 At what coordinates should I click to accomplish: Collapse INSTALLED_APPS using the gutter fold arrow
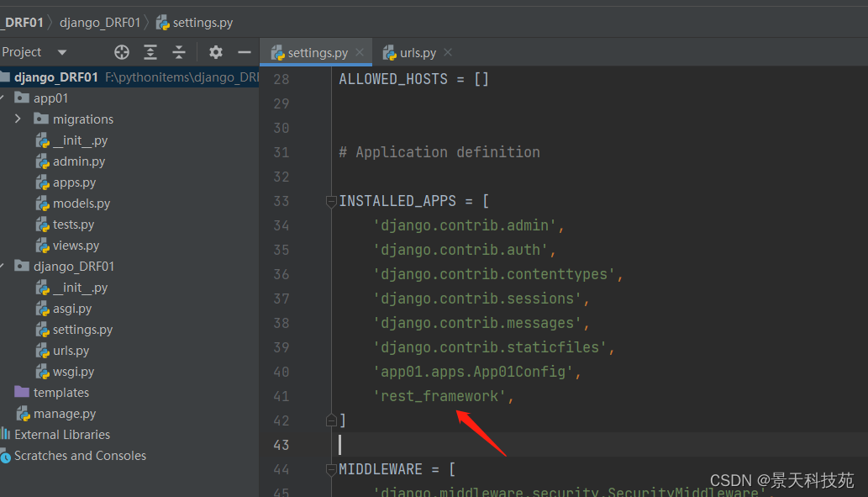(331, 201)
